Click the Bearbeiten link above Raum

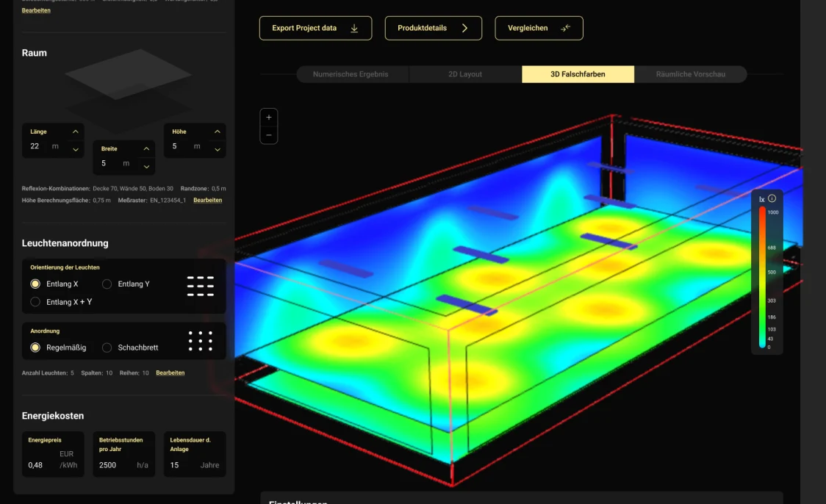tap(36, 10)
